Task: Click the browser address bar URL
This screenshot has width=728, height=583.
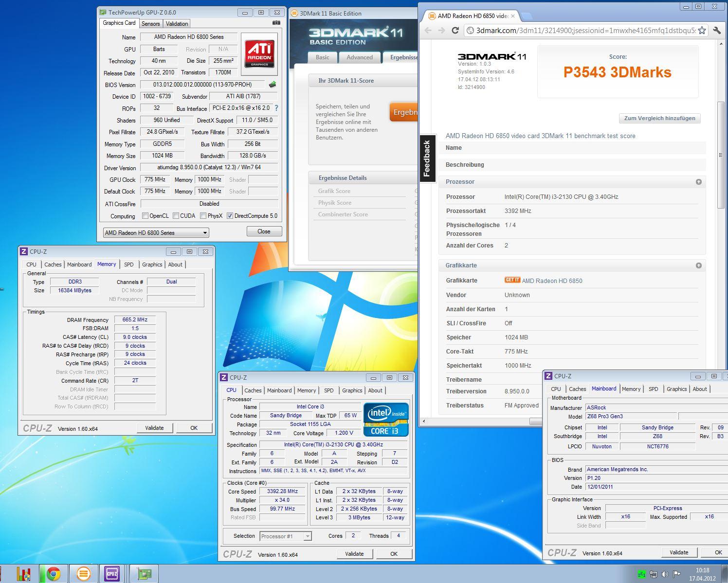Action: 586,30
